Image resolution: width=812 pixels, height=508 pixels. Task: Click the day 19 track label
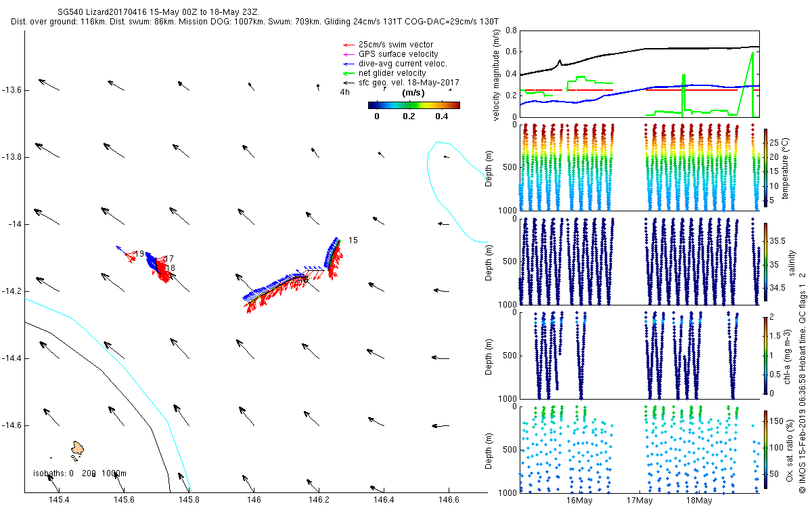[x=139, y=254]
